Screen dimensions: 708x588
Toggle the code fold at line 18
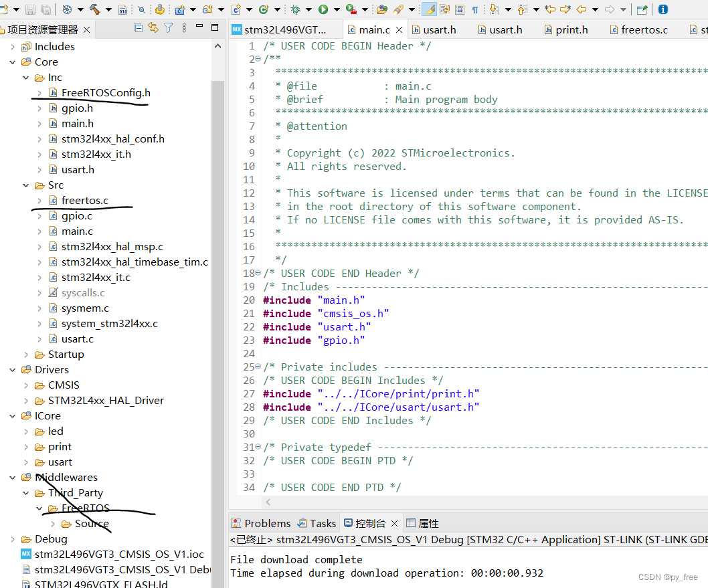point(258,273)
